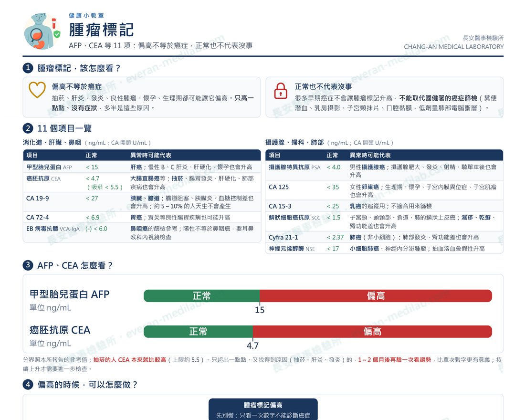Click the stomach-and-magnifier doctor illustration
This screenshot has width=525, height=420.
[x=42, y=31]
